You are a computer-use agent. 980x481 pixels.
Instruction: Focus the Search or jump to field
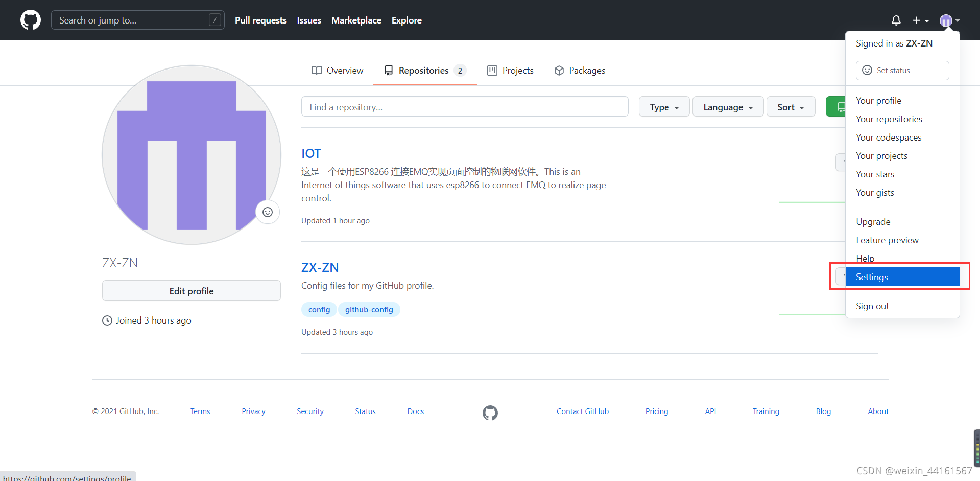coord(138,20)
